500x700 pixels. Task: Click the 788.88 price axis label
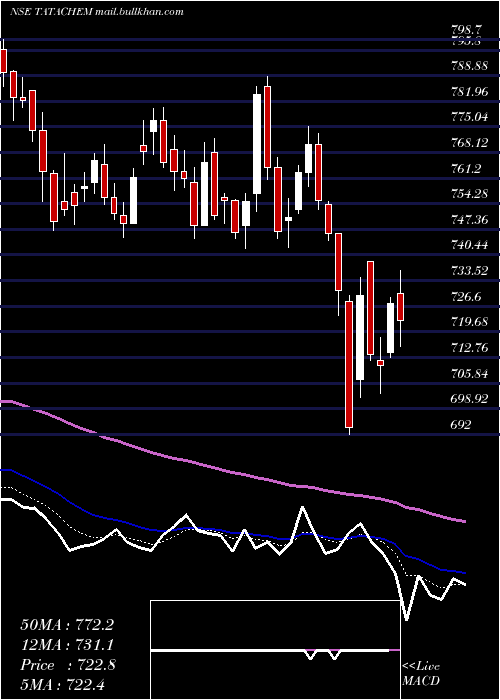point(470,66)
